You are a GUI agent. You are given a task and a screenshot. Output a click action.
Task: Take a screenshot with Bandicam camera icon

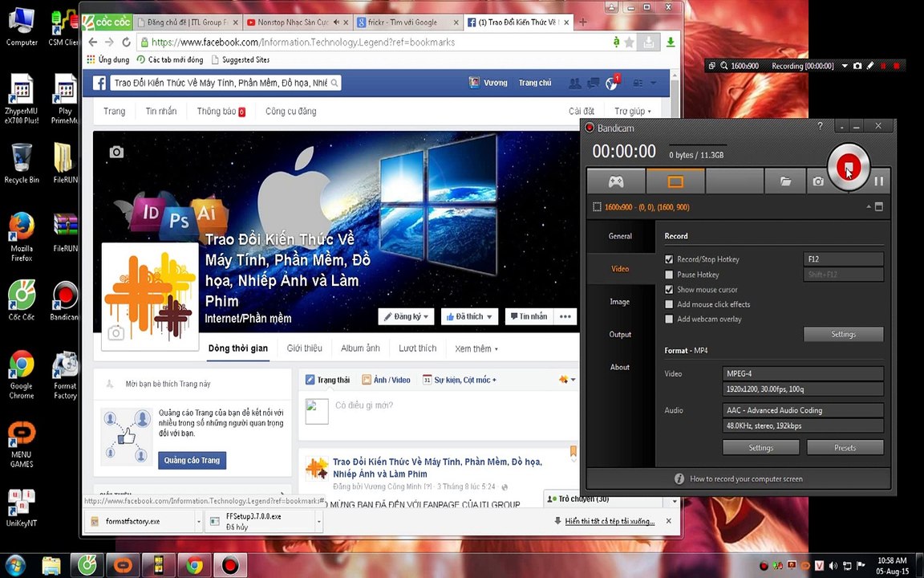tap(818, 181)
